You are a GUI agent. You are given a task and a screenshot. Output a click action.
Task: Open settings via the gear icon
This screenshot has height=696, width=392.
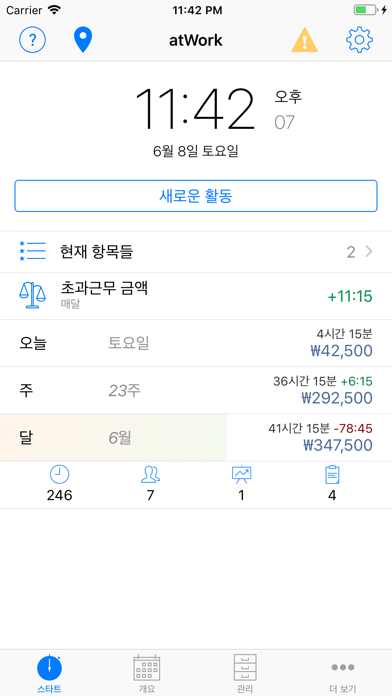pyautogui.click(x=359, y=40)
